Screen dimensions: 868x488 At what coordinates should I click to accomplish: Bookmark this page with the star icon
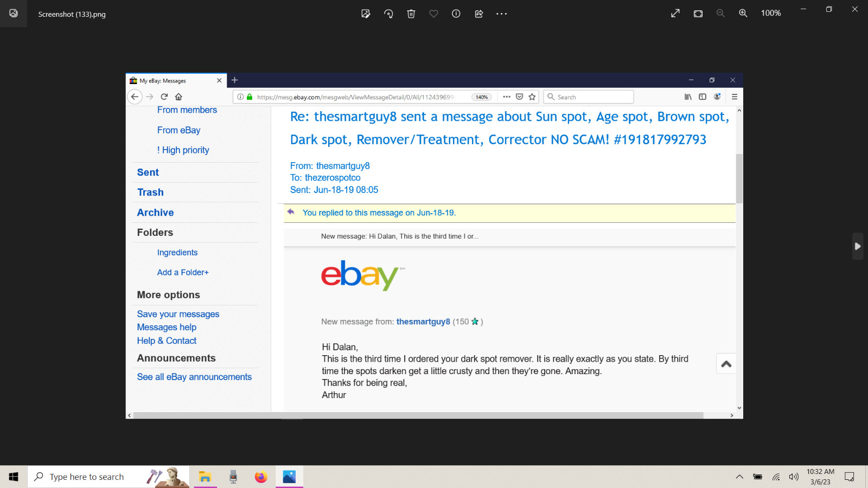(x=532, y=97)
